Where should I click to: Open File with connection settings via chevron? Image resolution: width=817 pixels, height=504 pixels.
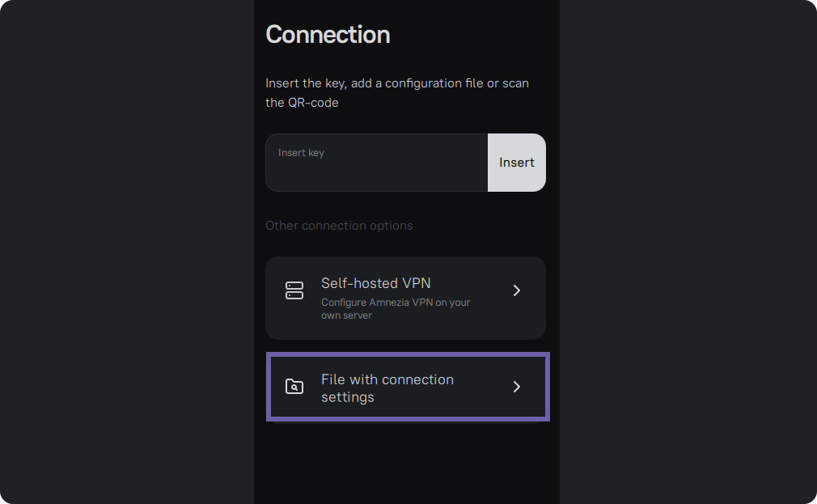coord(517,387)
